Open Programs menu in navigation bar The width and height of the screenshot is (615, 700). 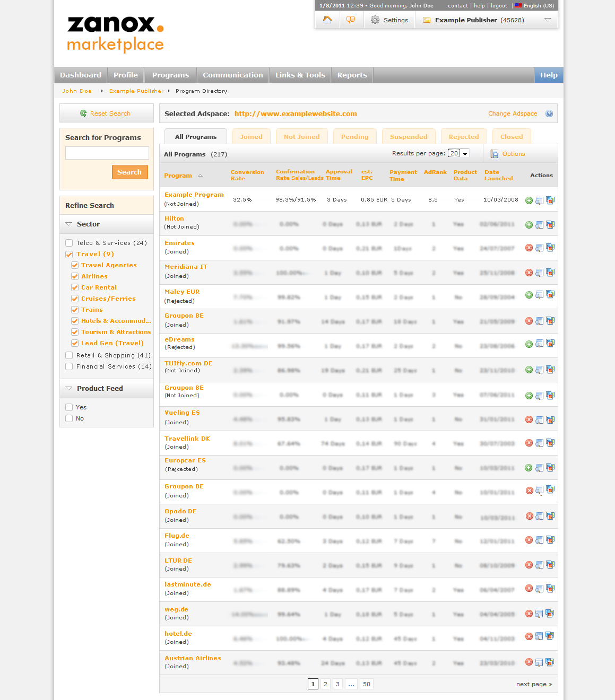pos(170,75)
